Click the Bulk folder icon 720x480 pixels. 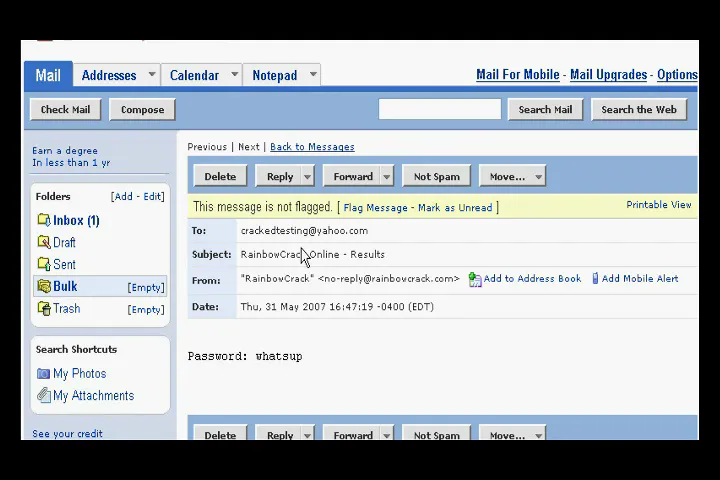pyautogui.click(x=44, y=286)
